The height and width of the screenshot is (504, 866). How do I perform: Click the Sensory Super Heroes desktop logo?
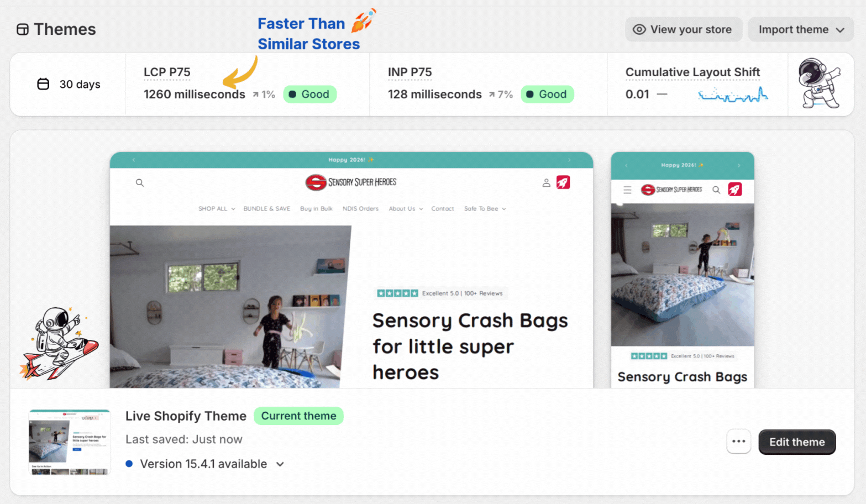[351, 182]
